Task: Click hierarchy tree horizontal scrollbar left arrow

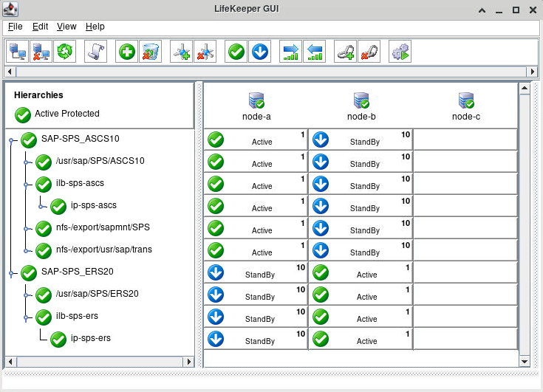Action: coord(10,362)
